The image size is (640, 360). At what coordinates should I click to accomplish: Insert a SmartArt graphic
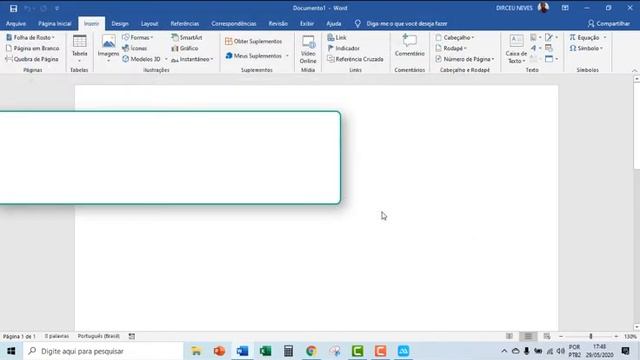(187, 38)
